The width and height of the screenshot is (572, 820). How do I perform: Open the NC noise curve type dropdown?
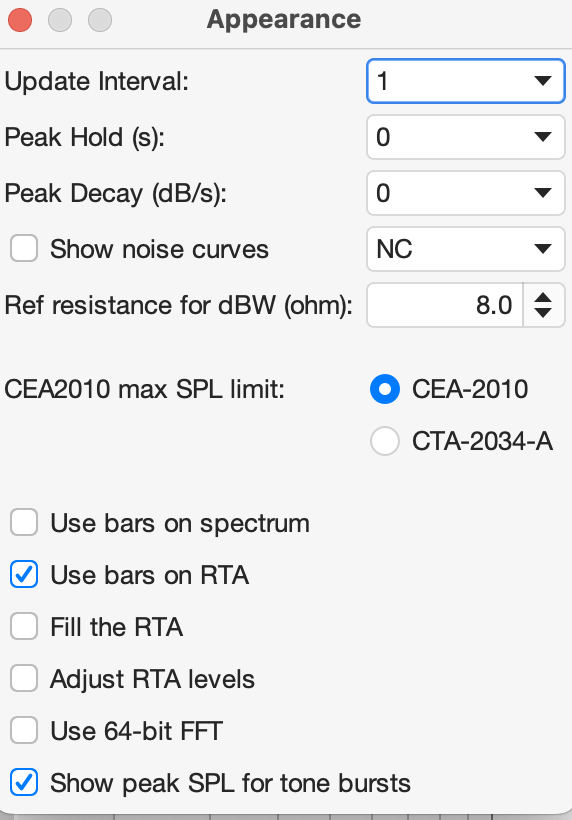(465, 249)
